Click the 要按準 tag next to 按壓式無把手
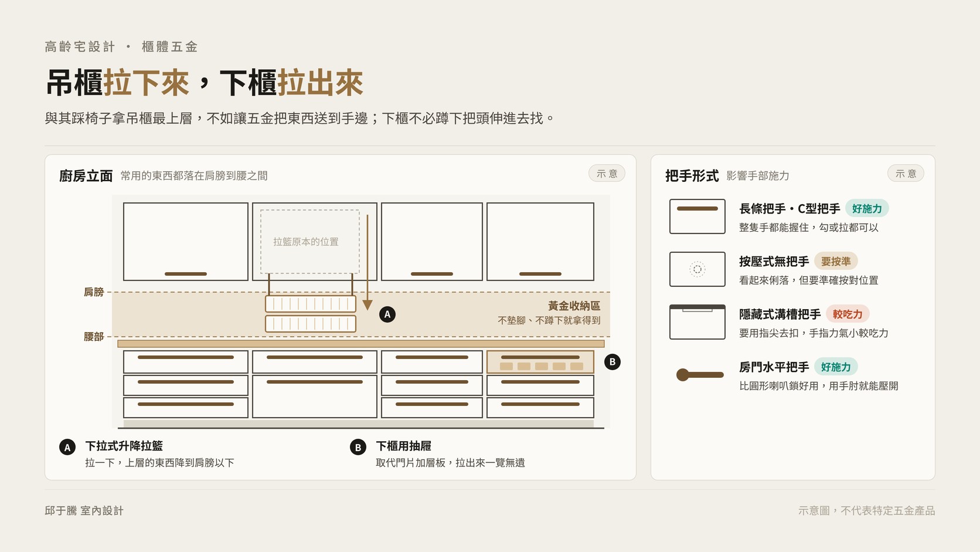Image resolution: width=980 pixels, height=552 pixels. pos(836,262)
